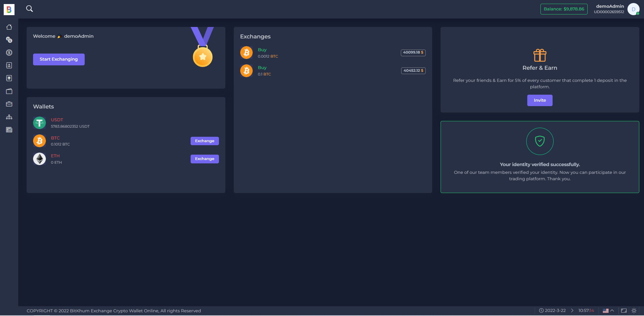This screenshot has width=644, height=316.
Task: Toggle light mode with the sun icon
Action: tap(634, 311)
